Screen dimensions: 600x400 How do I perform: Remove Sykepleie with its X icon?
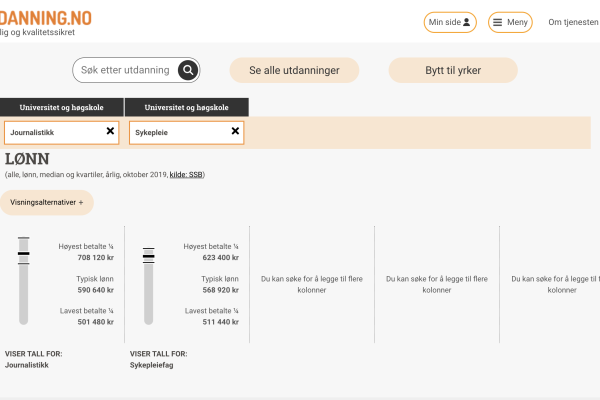pyautogui.click(x=235, y=131)
